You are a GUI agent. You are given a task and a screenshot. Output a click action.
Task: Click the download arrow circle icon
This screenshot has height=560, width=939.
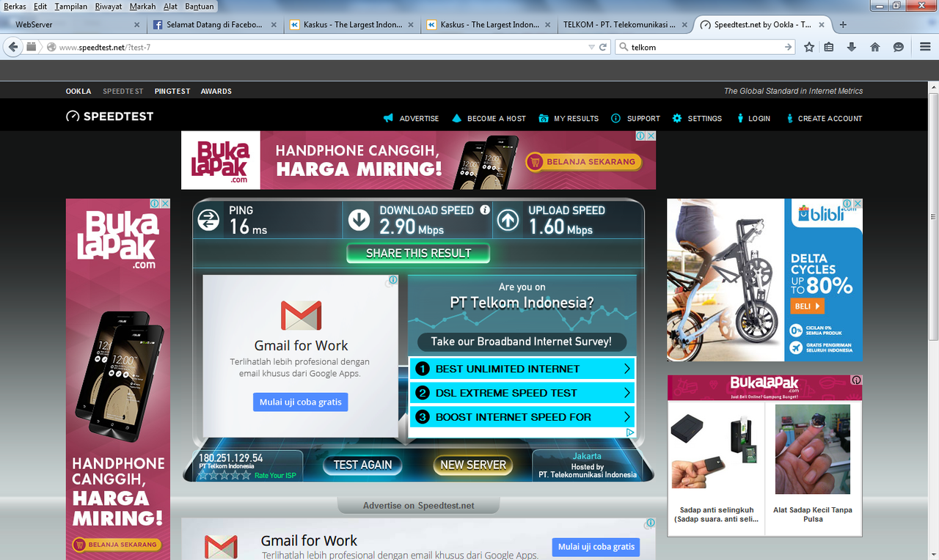click(359, 220)
